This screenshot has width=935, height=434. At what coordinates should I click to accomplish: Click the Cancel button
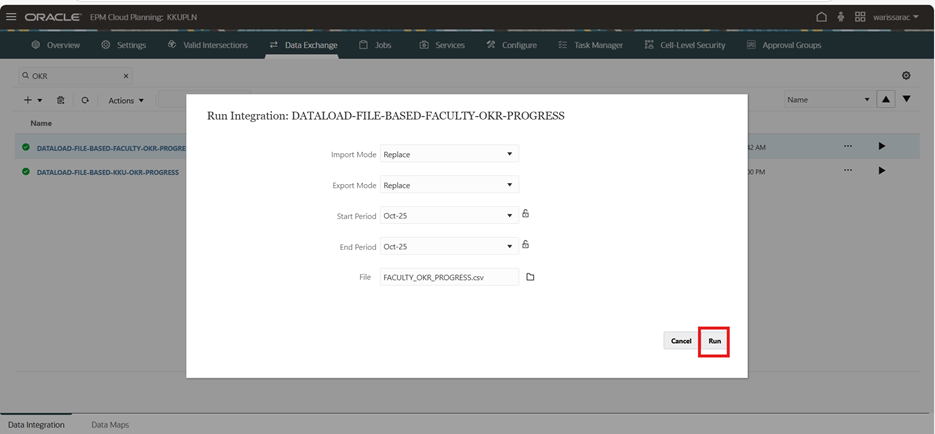click(680, 341)
